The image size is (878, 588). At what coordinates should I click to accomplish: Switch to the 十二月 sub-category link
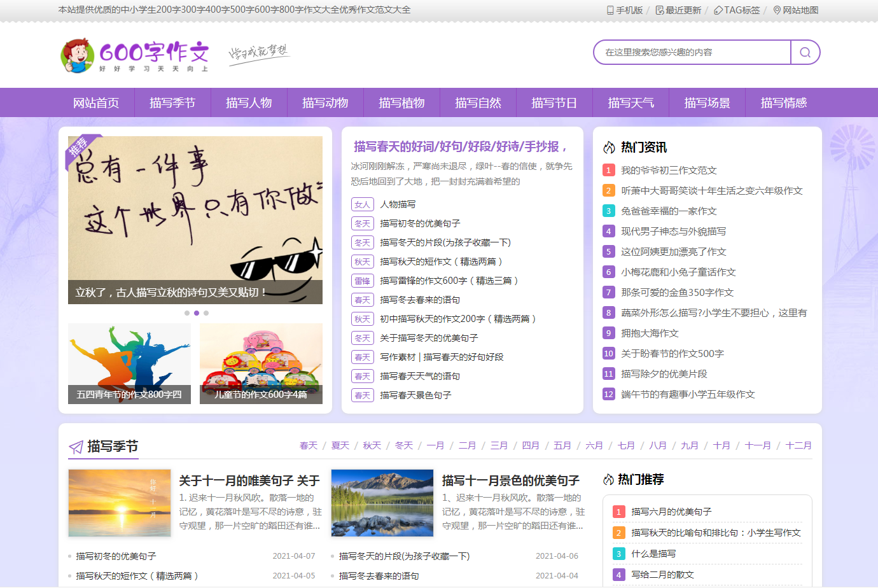[x=798, y=445]
